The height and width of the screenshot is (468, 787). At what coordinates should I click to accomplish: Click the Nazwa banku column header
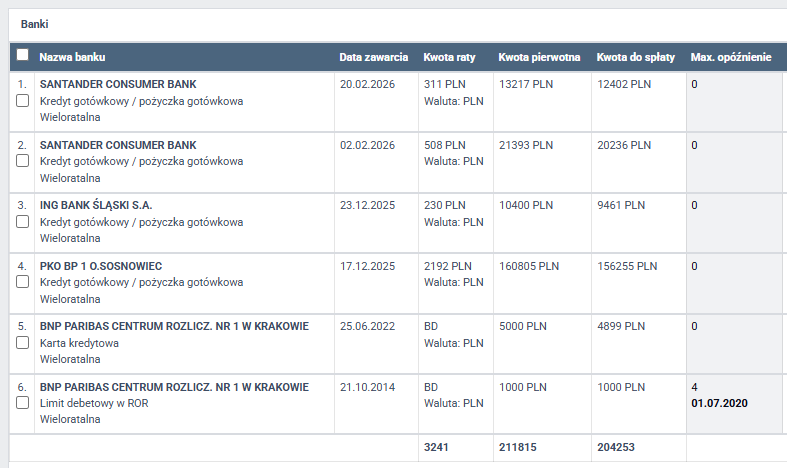[72, 57]
